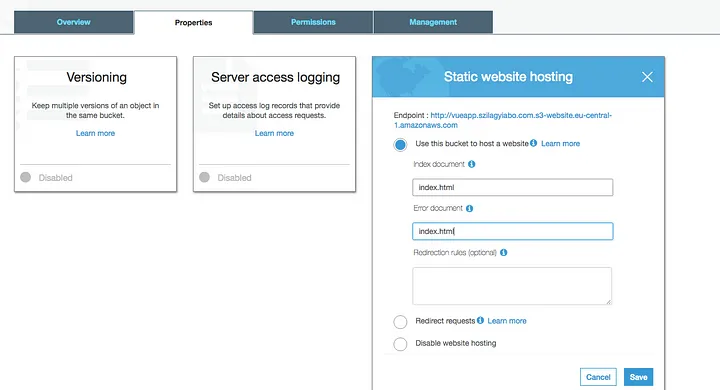Select Use this bucket to host a website
Viewport: 720px width, 390px height.
(400, 145)
